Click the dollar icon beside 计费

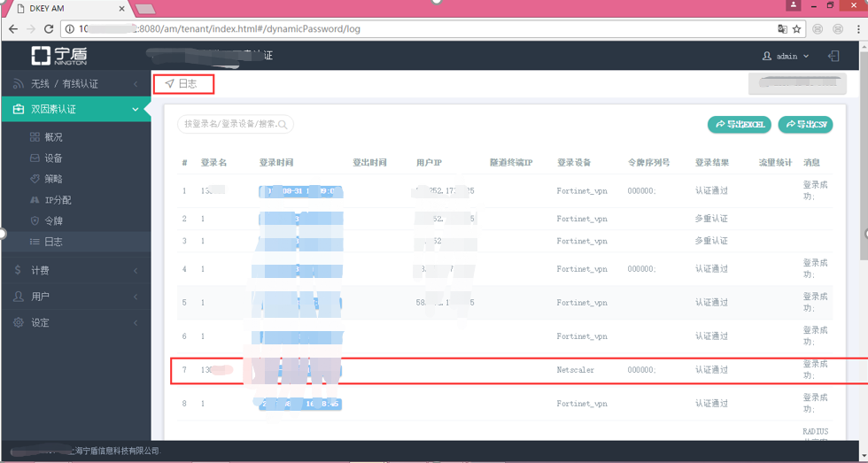[x=18, y=270]
